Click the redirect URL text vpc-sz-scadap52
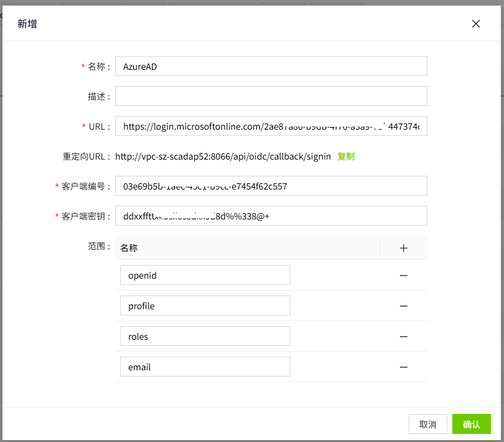The width and height of the screenshot is (504, 442). (223, 156)
